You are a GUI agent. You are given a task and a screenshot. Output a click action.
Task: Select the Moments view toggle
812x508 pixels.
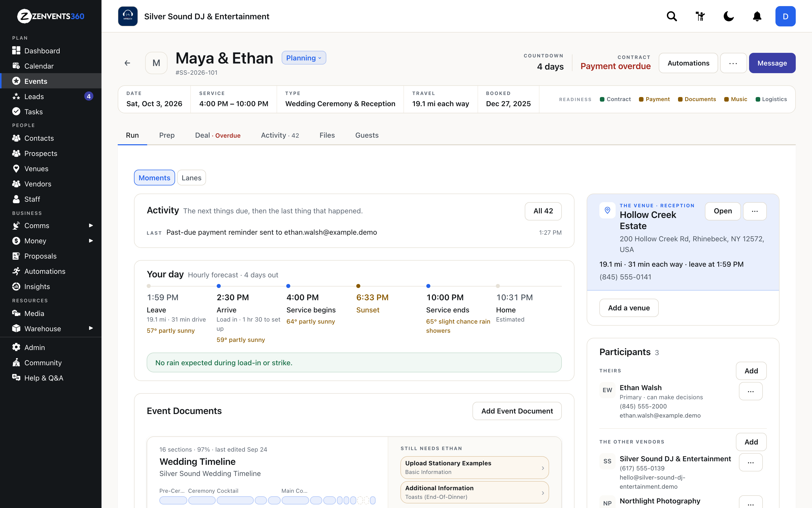(154, 178)
